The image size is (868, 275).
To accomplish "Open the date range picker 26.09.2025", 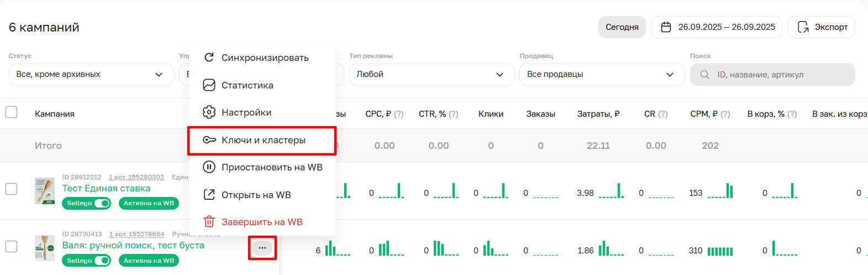I will (x=716, y=27).
